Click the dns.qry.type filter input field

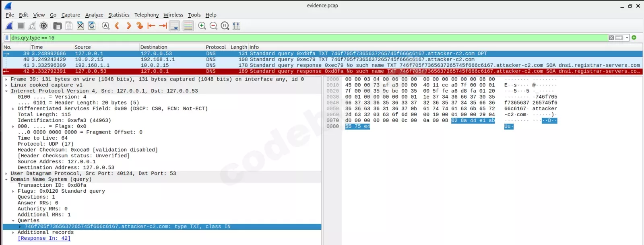[309, 38]
